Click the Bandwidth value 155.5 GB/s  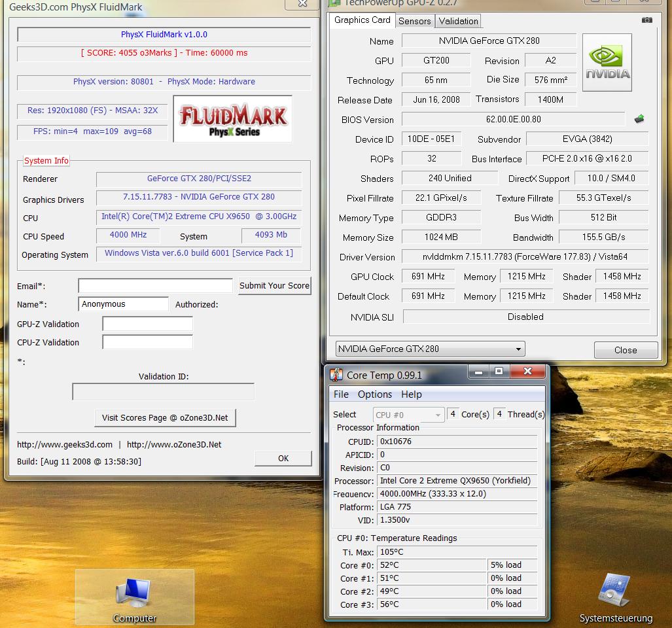[x=603, y=237]
